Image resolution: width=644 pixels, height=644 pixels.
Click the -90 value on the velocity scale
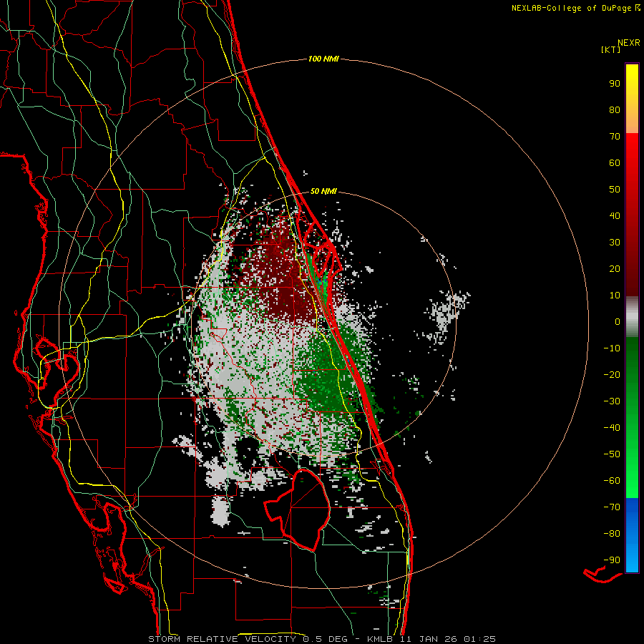612,560
